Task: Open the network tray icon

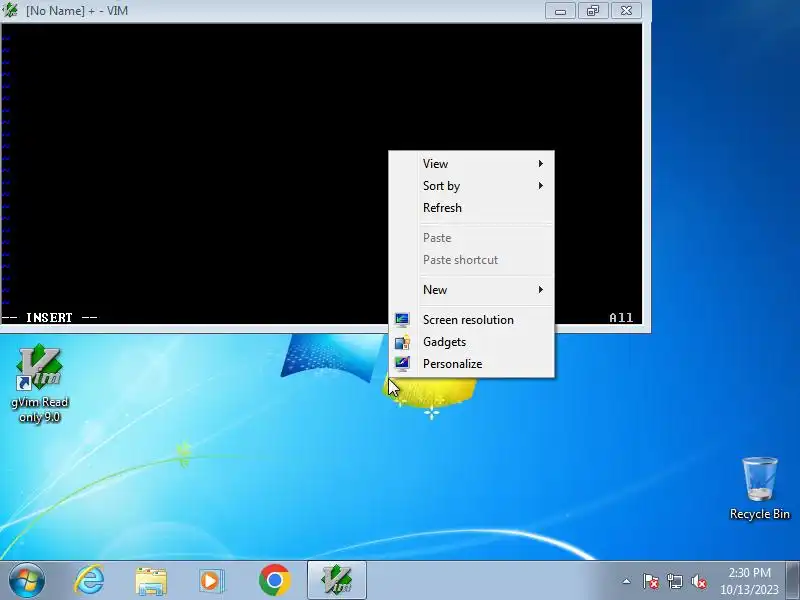Action: pos(674,581)
